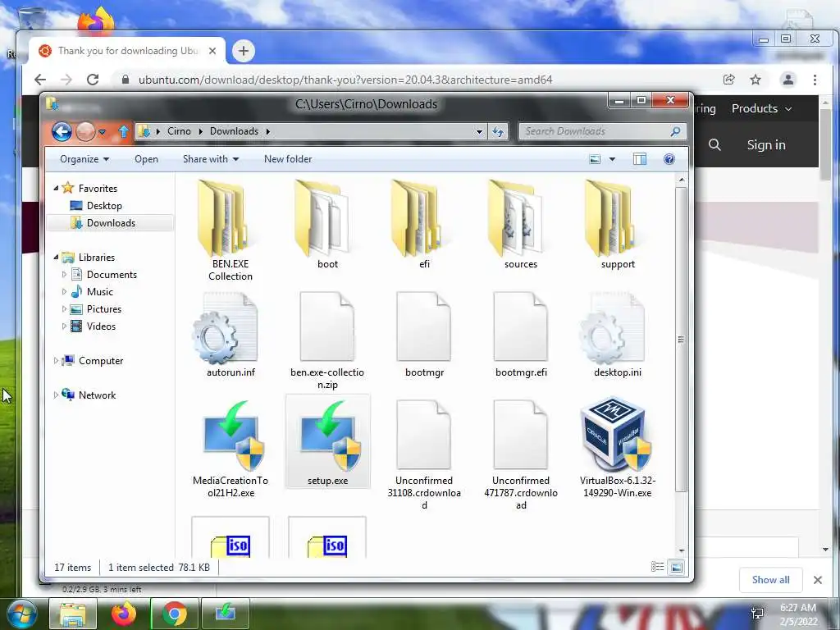Switch to large icons view in status bar

[677, 567]
